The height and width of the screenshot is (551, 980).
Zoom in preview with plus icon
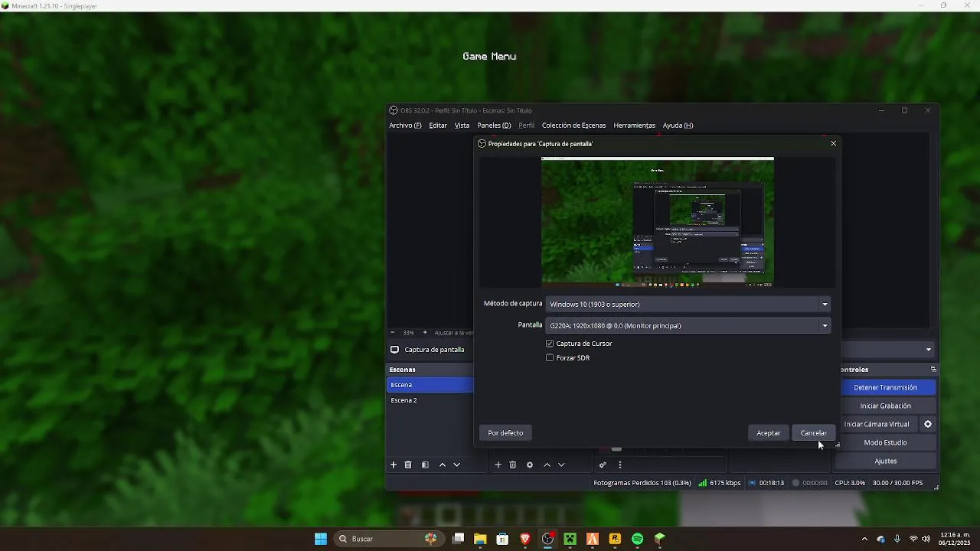point(425,332)
